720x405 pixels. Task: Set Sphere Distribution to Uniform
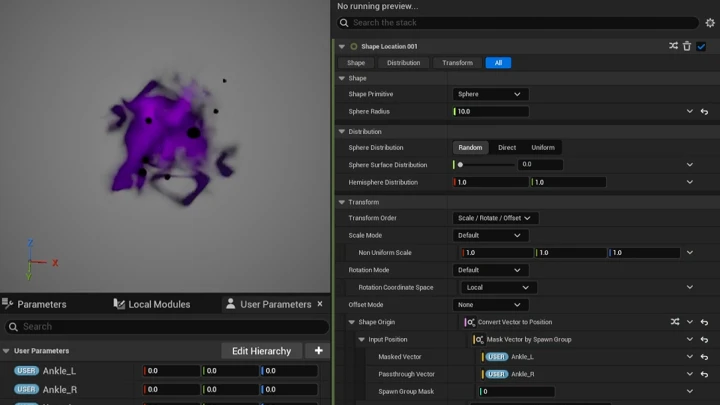pyautogui.click(x=543, y=148)
